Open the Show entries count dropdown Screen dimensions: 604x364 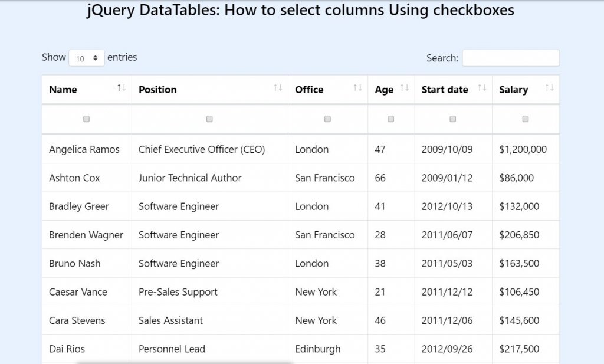pos(87,58)
